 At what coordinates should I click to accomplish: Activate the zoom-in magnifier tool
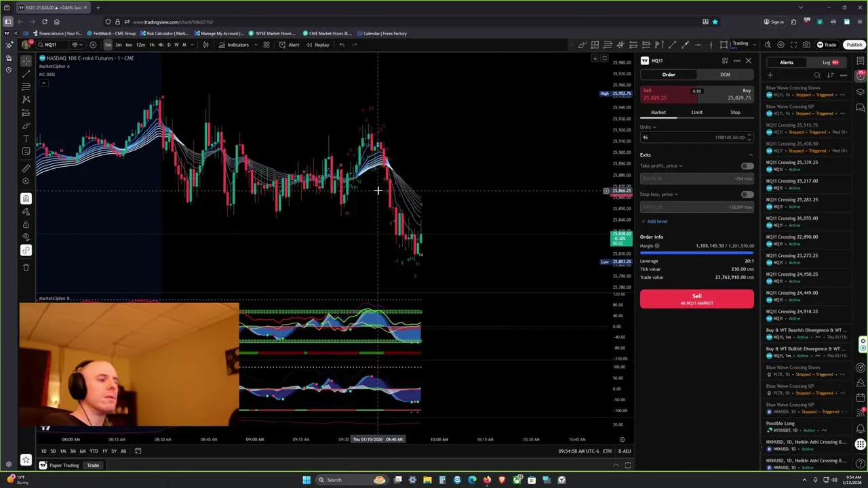click(26, 181)
